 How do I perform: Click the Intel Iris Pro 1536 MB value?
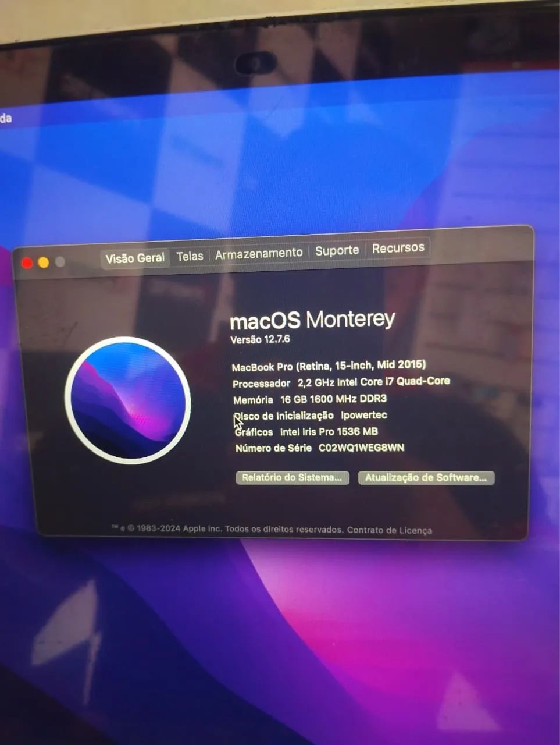(x=329, y=431)
